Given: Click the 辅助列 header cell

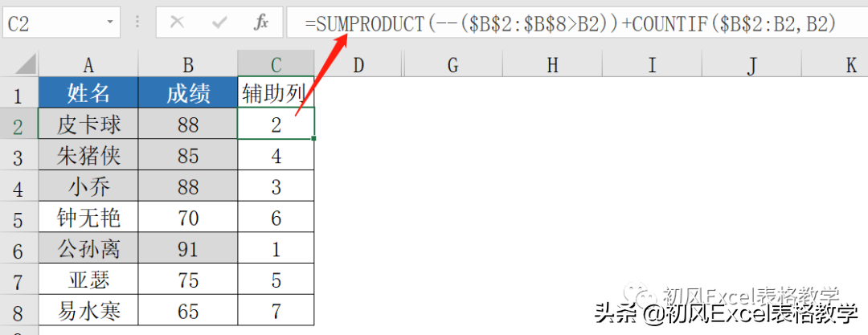Looking at the screenshot, I should (x=276, y=92).
